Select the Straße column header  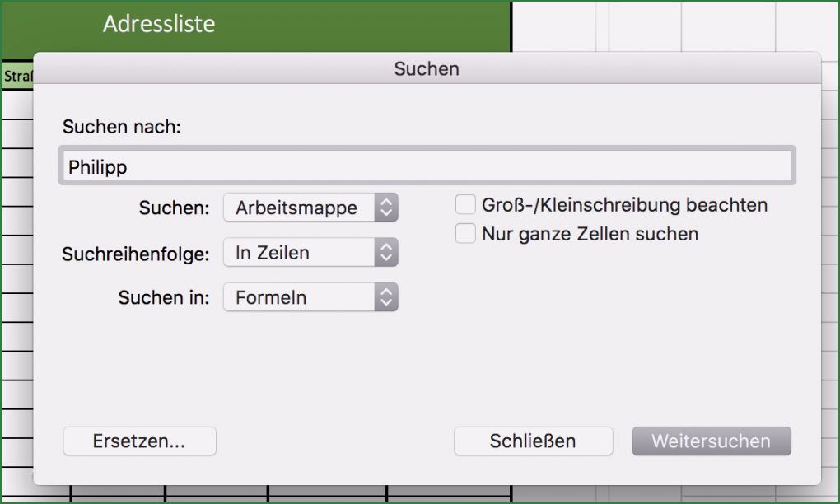[x=17, y=75]
